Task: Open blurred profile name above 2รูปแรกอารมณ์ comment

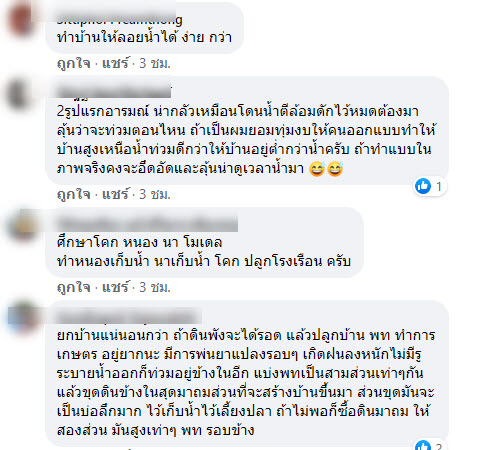Action: (114, 91)
